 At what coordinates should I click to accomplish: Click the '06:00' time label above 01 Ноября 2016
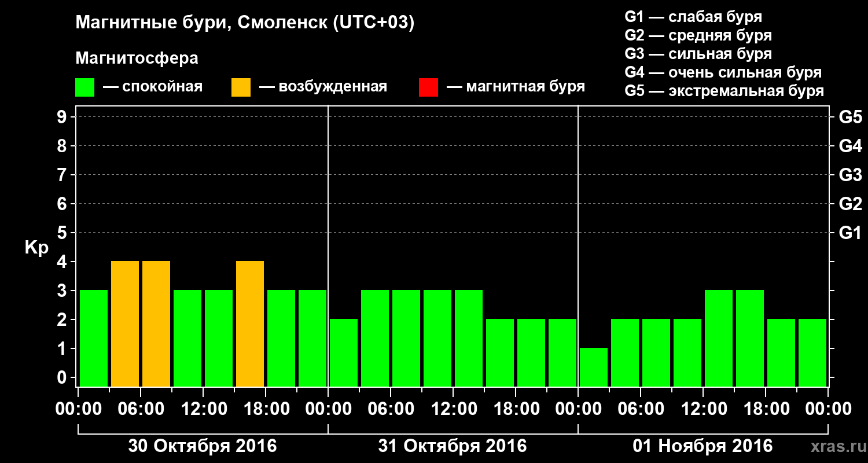[641, 409]
